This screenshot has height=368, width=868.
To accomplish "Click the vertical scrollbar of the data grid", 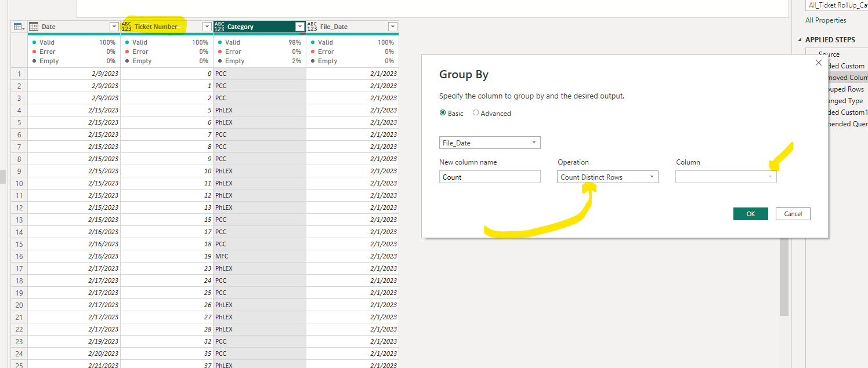I will [x=784, y=278].
